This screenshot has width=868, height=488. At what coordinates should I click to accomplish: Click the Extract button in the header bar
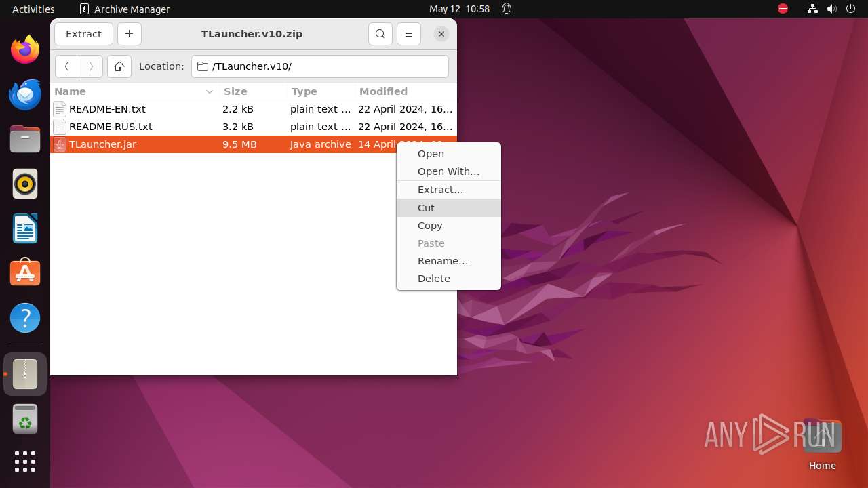(83, 34)
